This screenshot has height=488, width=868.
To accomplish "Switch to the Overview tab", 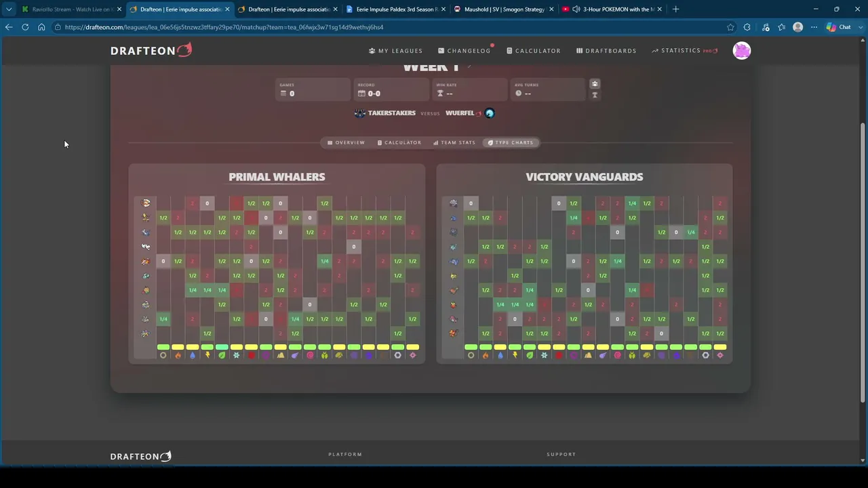I will pyautogui.click(x=346, y=142).
